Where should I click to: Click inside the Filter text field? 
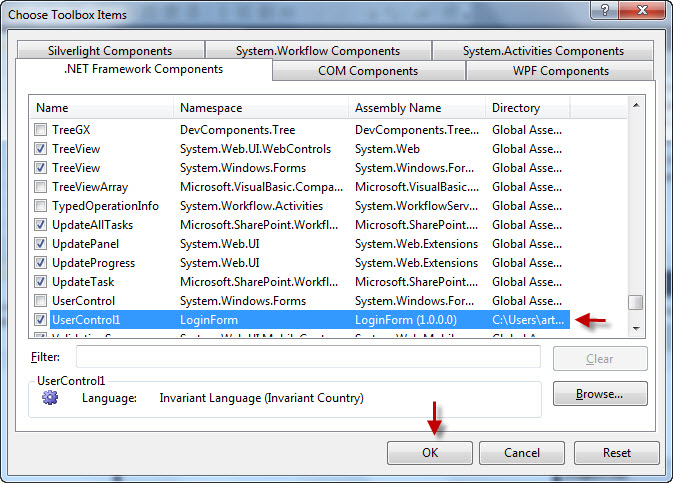tap(308, 357)
